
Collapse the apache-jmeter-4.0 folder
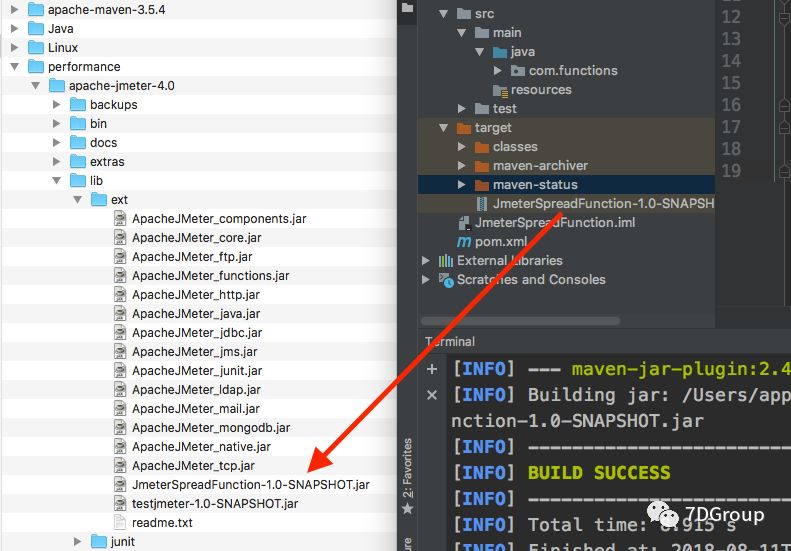35,86
